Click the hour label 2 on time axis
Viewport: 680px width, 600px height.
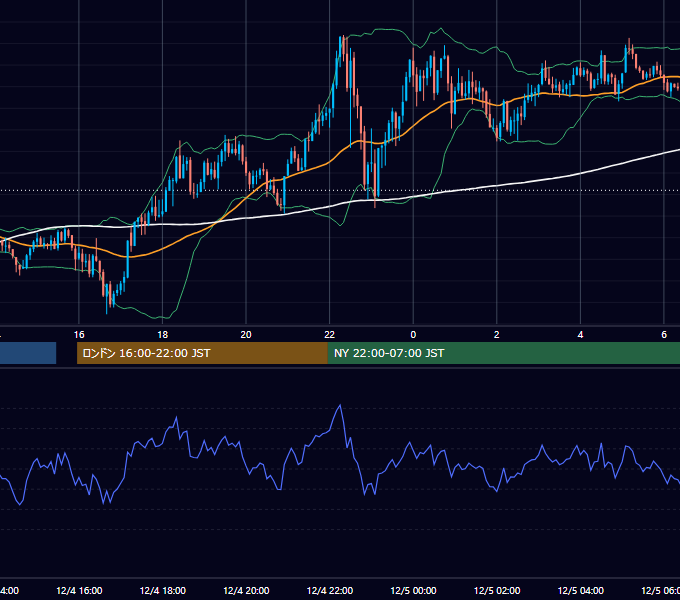(497, 335)
